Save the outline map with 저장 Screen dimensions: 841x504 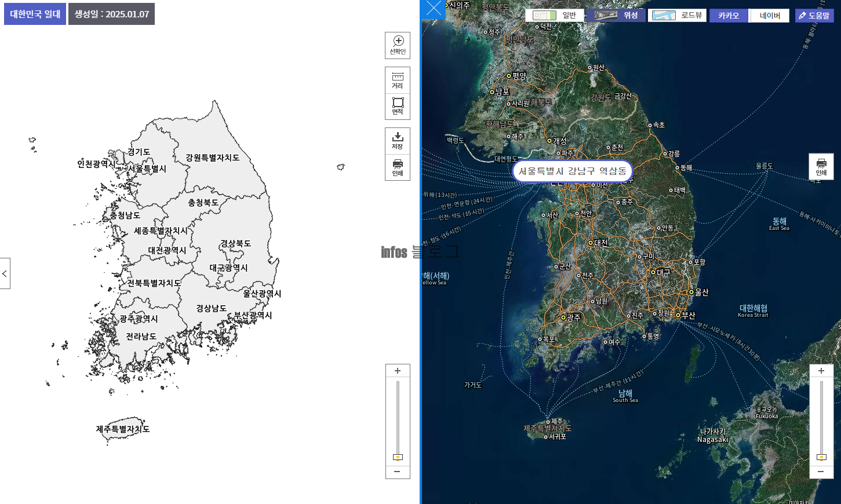398,141
